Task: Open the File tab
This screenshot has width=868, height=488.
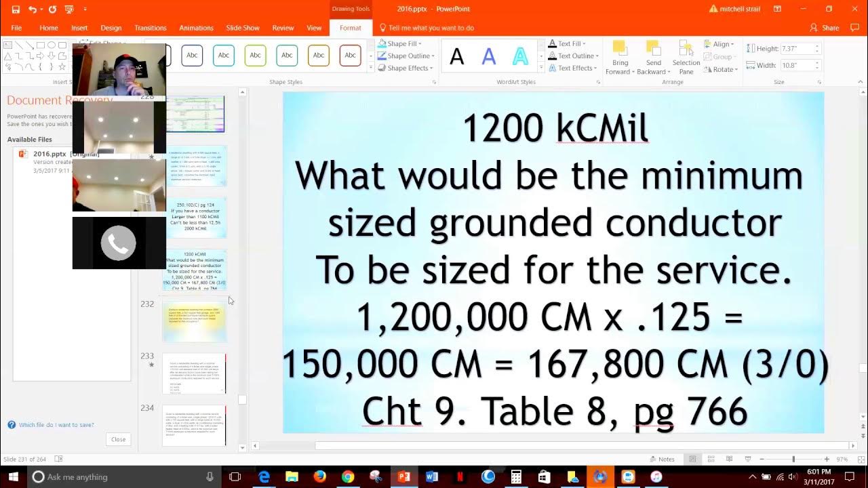Action: pos(16,28)
